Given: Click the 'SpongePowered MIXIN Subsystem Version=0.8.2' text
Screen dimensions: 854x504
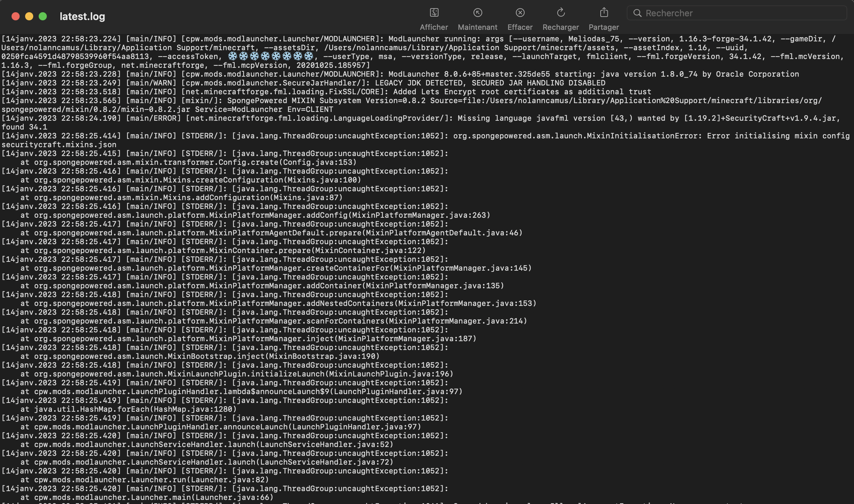Looking at the screenshot, I should [326, 100].
